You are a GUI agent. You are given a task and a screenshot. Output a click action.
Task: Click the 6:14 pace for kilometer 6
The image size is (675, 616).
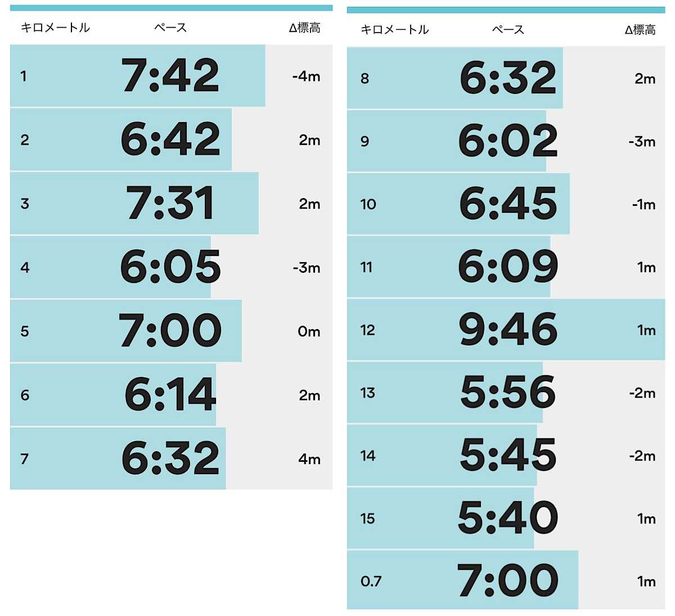point(170,395)
